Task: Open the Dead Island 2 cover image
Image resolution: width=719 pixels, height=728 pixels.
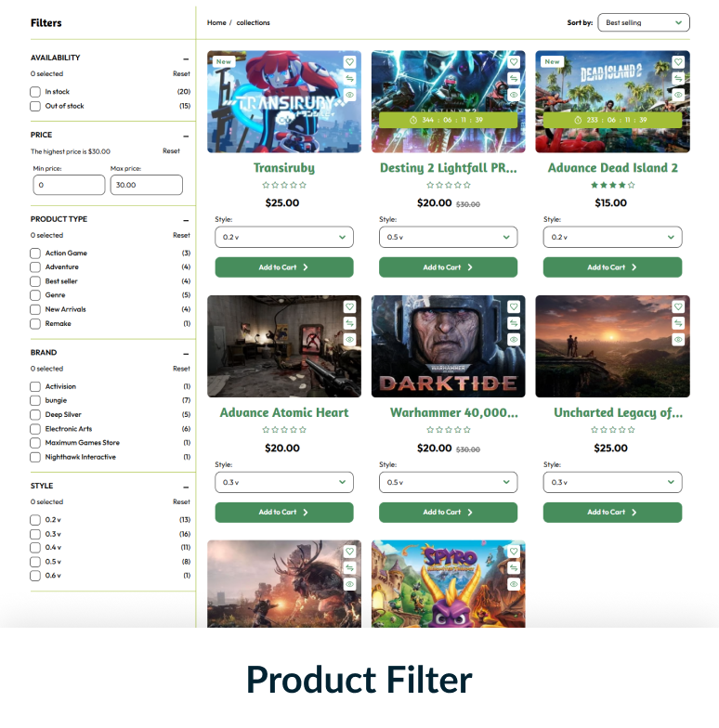Action: tap(613, 102)
